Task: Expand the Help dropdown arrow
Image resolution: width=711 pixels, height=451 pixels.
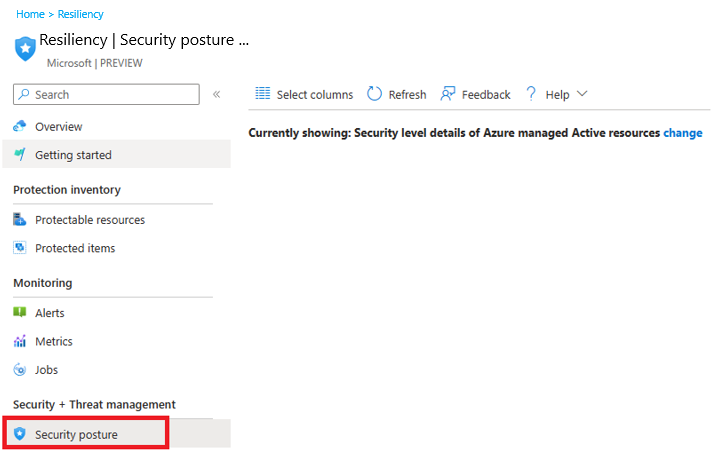Action: (582, 94)
